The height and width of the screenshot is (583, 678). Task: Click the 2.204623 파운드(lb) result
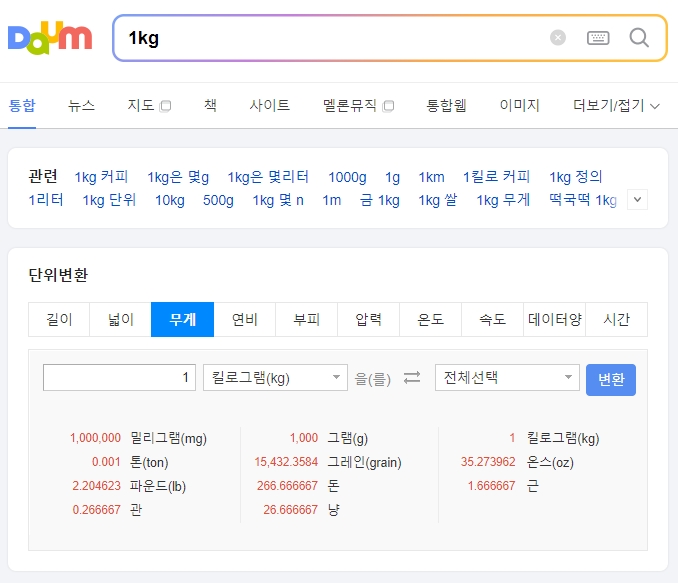(129, 486)
